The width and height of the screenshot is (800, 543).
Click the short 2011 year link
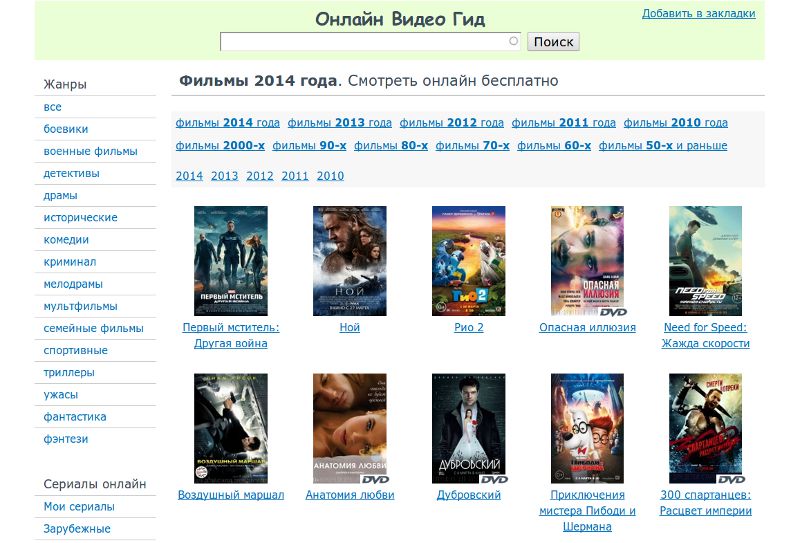295,176
